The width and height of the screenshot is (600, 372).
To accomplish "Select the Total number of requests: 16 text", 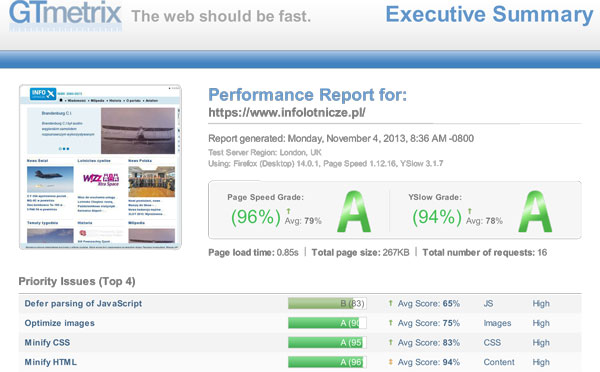I will (x=485, y=253).
